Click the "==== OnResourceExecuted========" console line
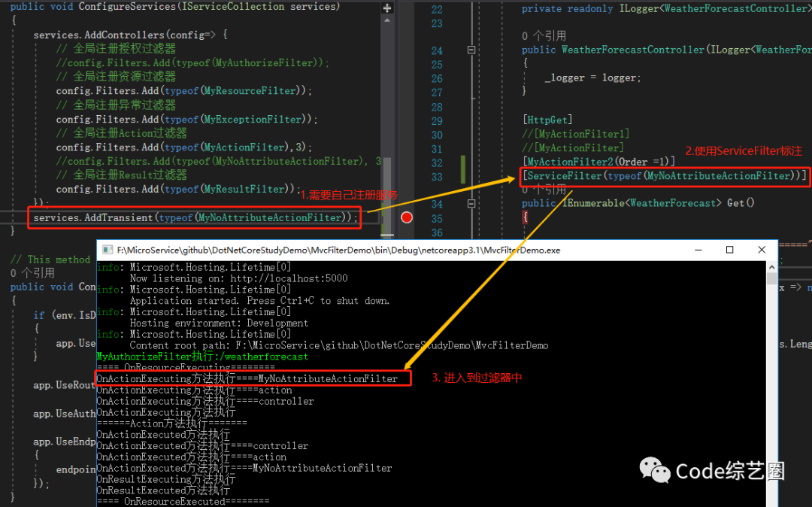Screen dimensions: 812x507 tap(183, 501)
